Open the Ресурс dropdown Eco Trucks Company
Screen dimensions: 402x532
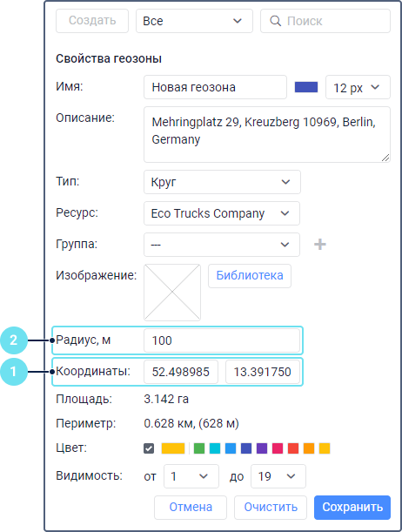pos(222,213)
